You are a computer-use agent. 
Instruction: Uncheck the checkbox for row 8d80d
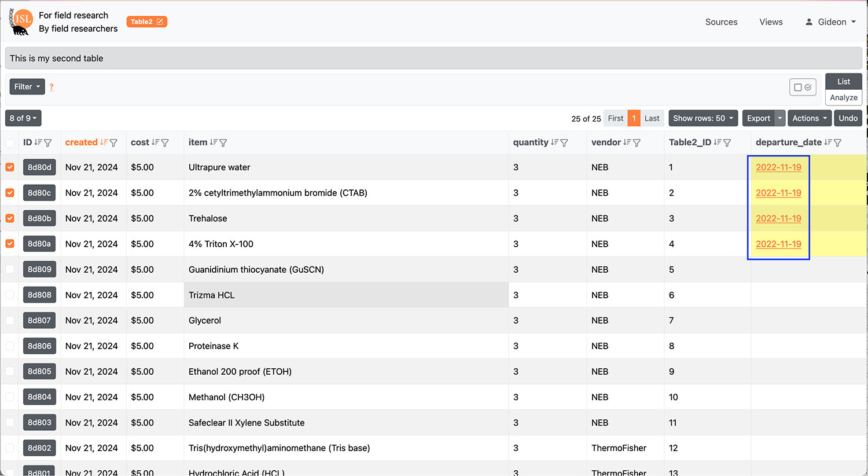point(10,167)
